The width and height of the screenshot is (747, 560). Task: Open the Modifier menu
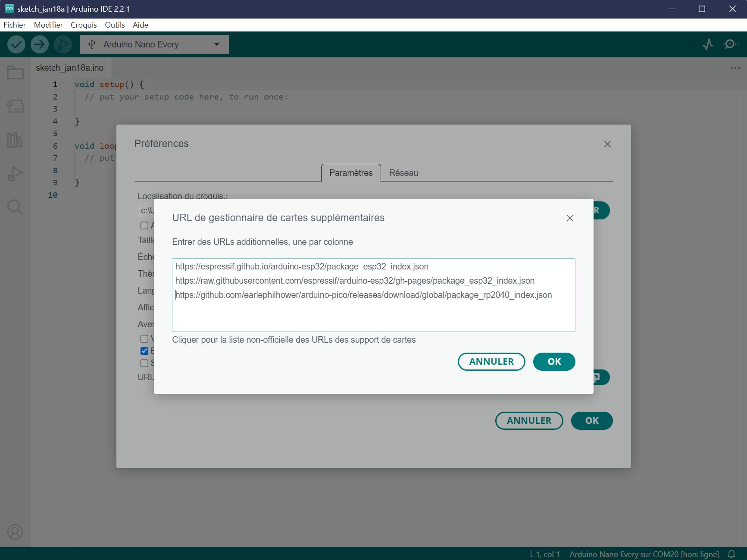tap(48, 25)
